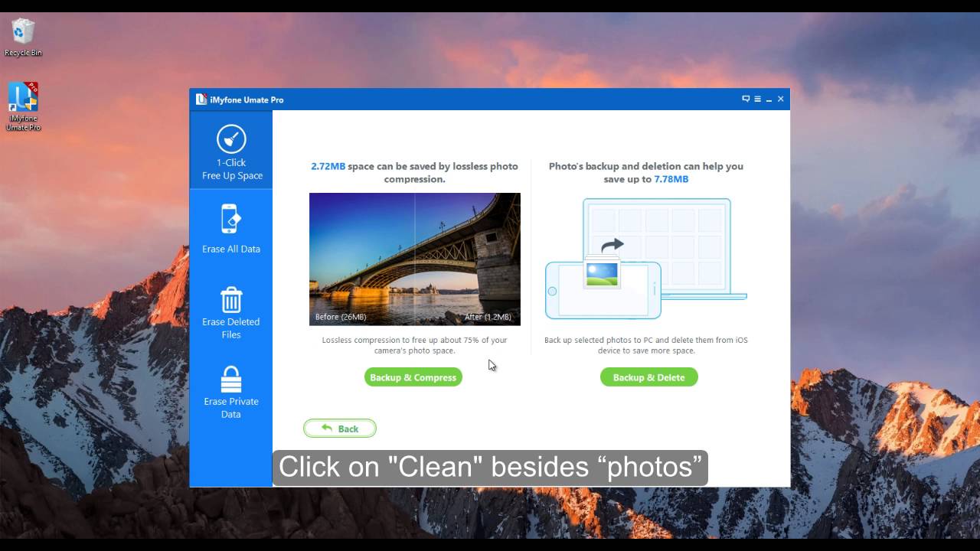Click the iMyfone logo in title bar
This screenshot has height=551, width=980.
click(201, 99)
